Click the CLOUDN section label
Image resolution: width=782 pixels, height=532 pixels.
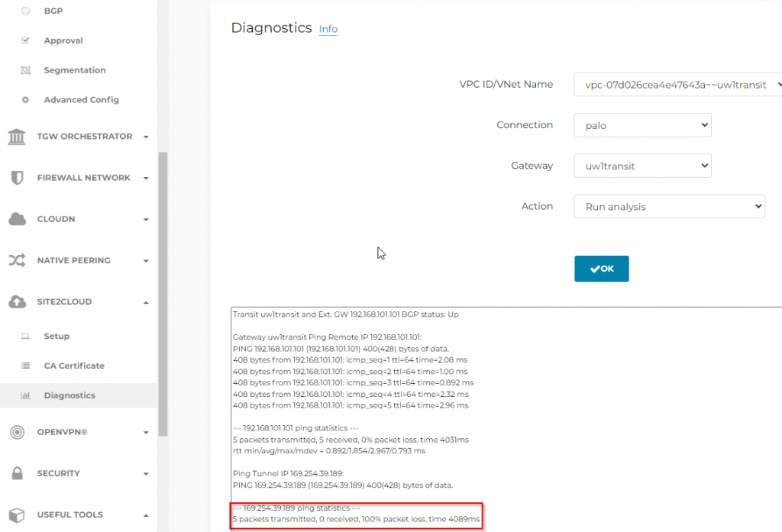click(x=56, y=219)
